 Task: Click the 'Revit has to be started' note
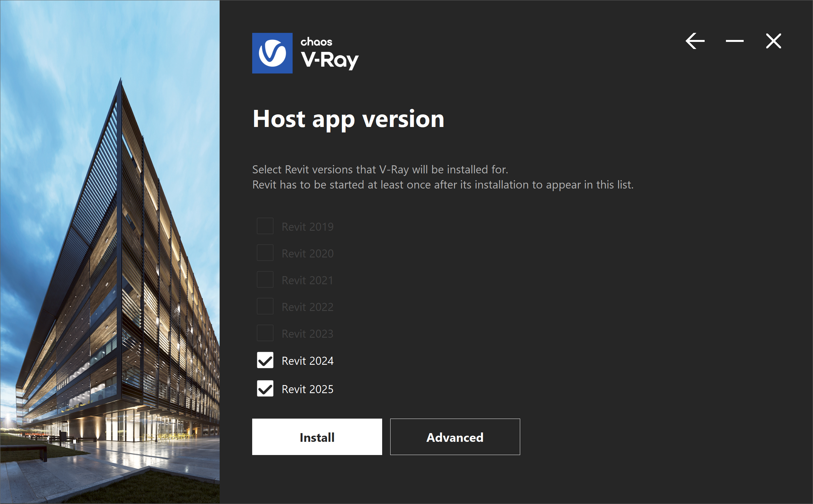tap(443, 185)
